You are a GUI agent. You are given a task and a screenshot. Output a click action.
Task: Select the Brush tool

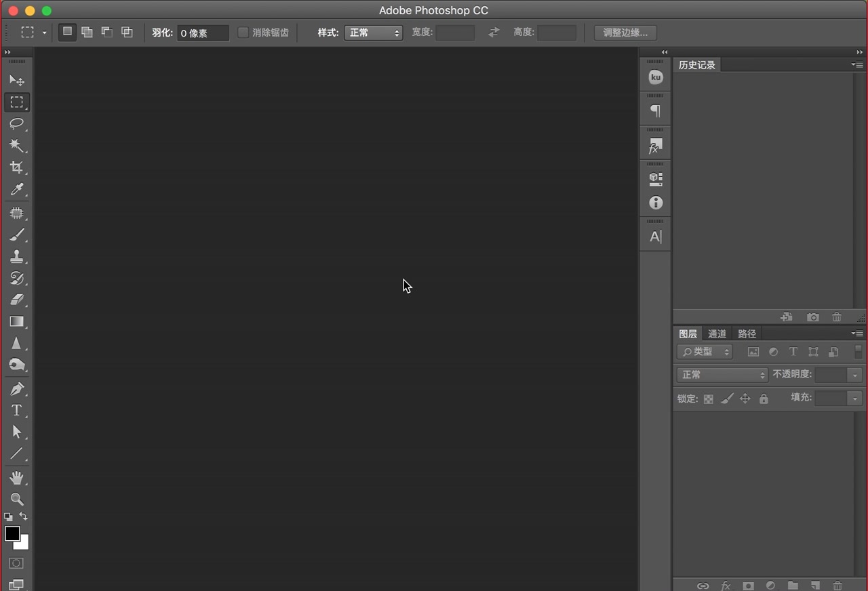click(17, 235)
